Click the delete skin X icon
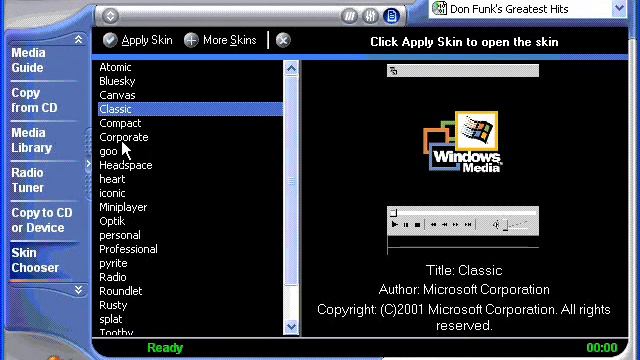This screenshot has height=360, width=640. (x=283, y=40)
